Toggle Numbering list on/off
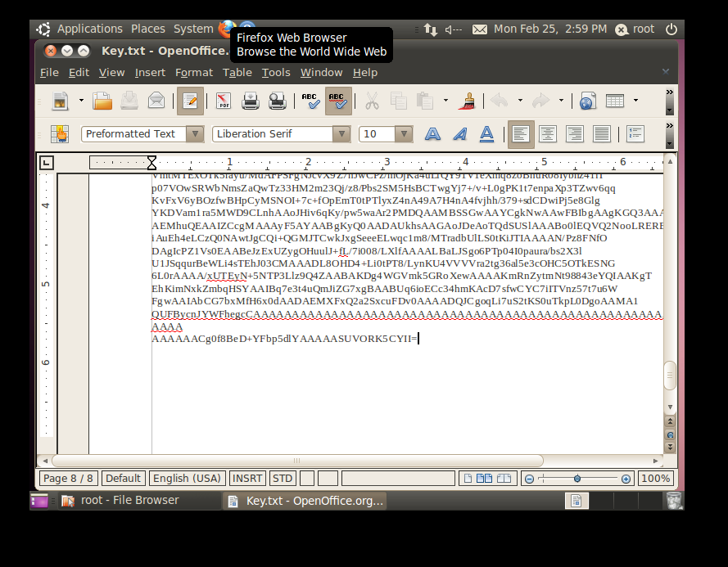 pyautogui.click(x=635, y=134)
